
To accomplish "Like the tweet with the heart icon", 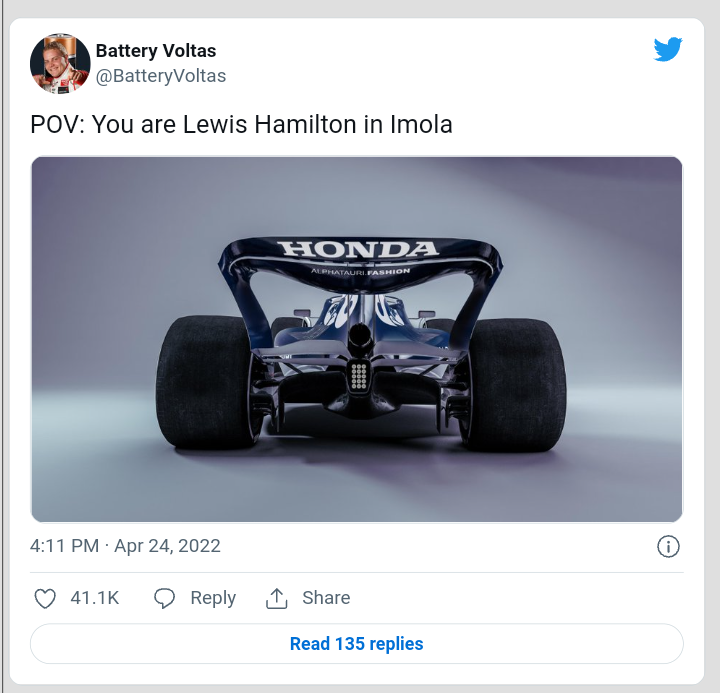I will click(x=45, y=598).
